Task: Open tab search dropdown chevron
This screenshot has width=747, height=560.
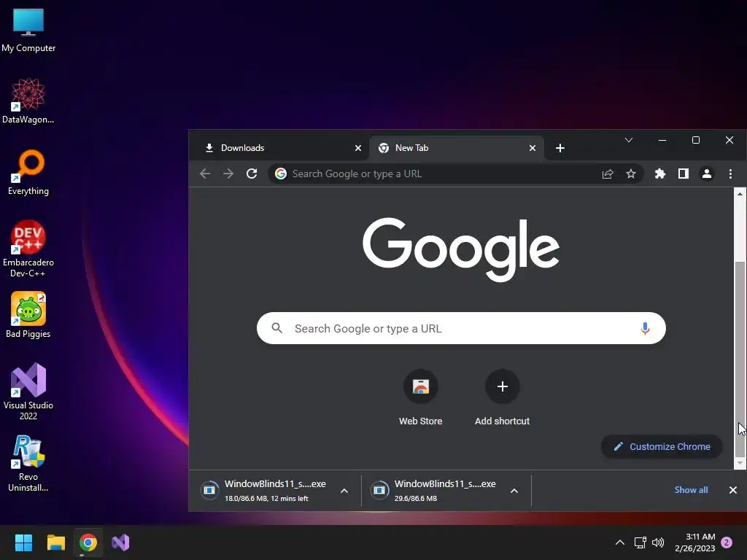Action: tap(629, 140)
